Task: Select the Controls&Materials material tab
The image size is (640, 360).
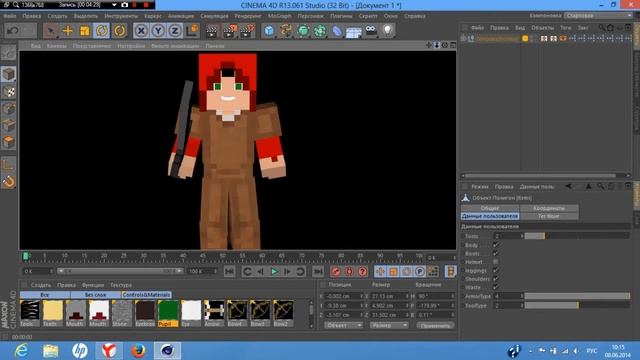Action: [x=146, y=295]
